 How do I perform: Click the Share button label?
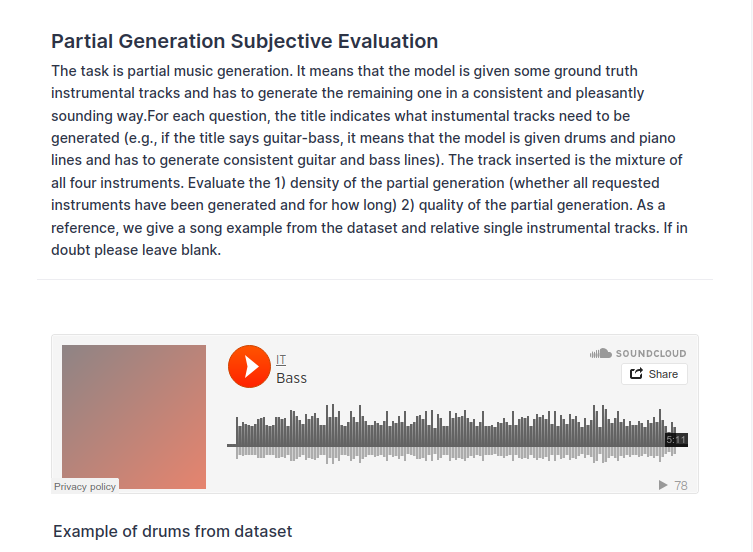pyautogui.click(x=663, y=374)
